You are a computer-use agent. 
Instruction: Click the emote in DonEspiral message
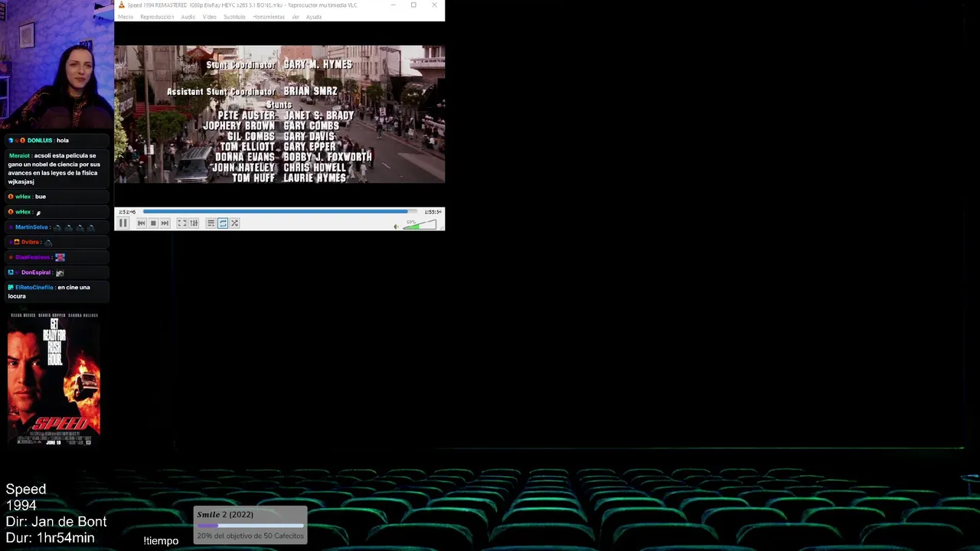(60, 272)
